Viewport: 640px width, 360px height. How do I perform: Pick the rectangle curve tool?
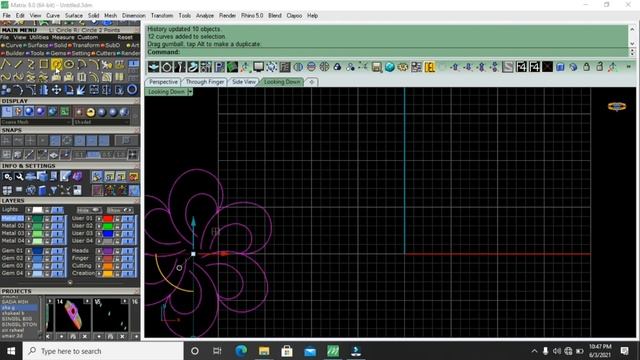pos(44,64)
